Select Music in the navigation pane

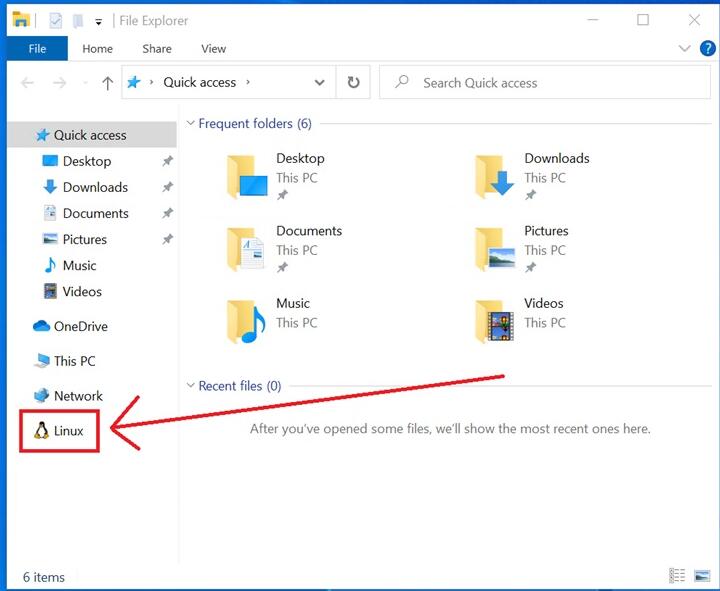(79, 265)
